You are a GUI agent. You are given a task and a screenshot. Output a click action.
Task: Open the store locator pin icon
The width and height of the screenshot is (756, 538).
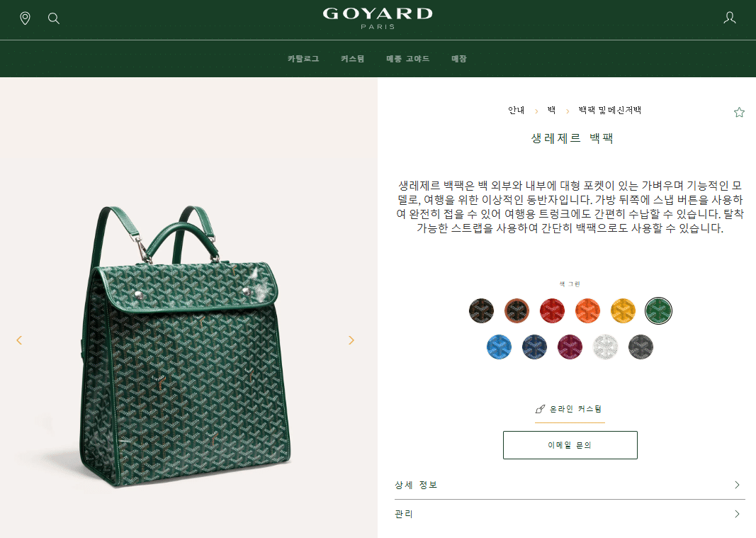25,18
